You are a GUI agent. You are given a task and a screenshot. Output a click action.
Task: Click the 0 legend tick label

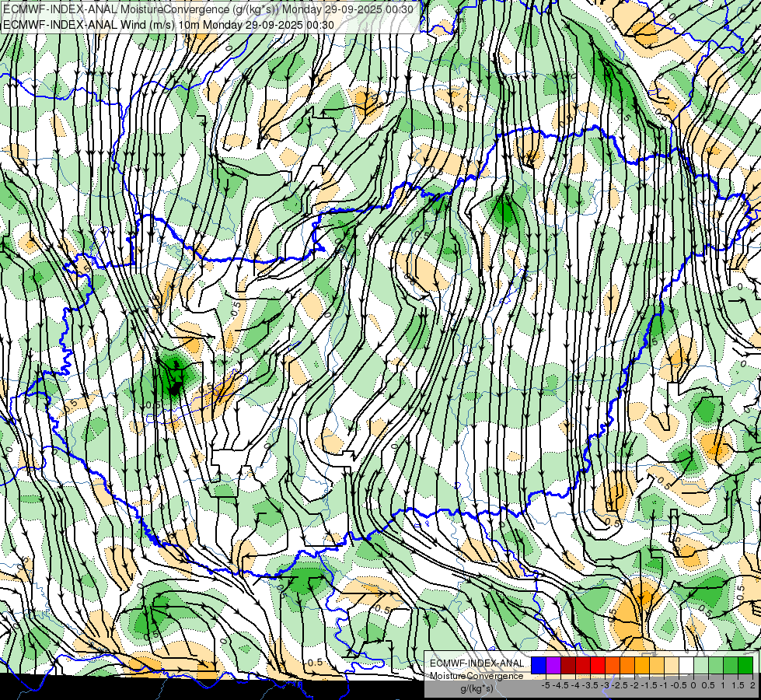point(693,685)
